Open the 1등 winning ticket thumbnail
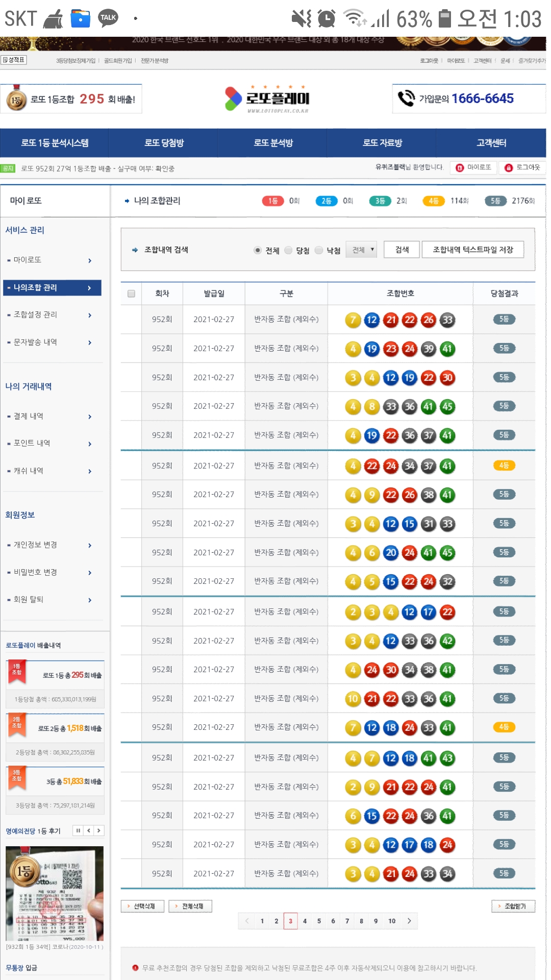 55,893
